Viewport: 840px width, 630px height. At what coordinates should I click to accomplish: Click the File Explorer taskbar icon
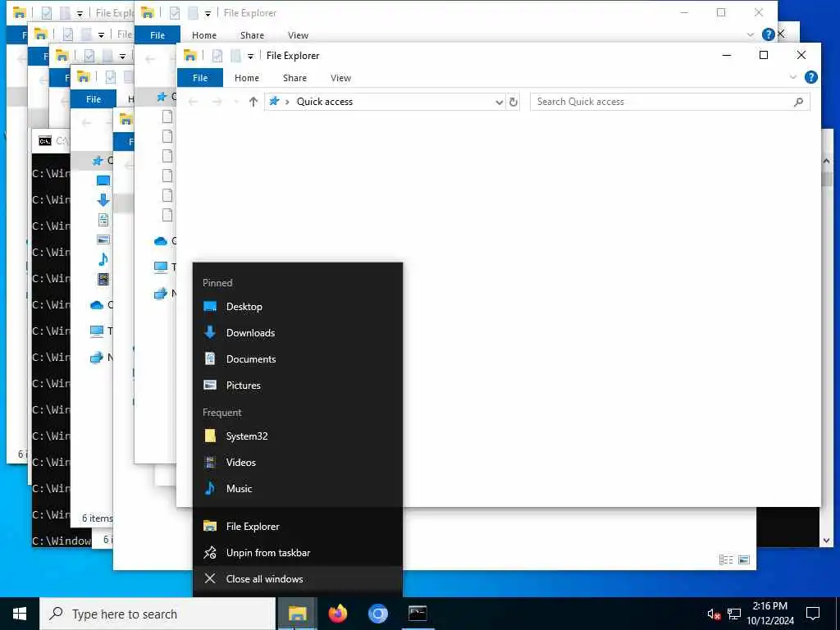point(297,614)
